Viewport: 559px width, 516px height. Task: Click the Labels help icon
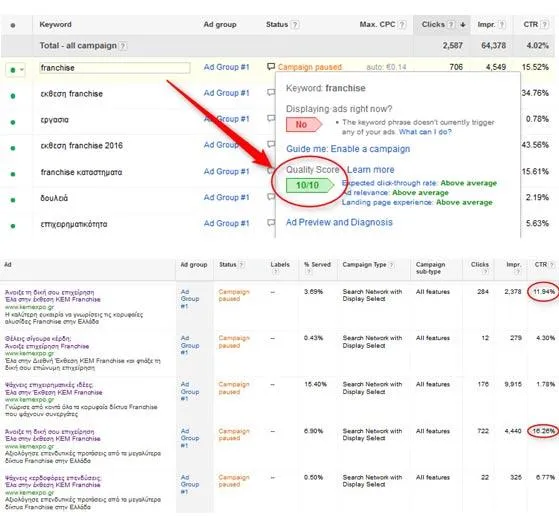[275, 272]
